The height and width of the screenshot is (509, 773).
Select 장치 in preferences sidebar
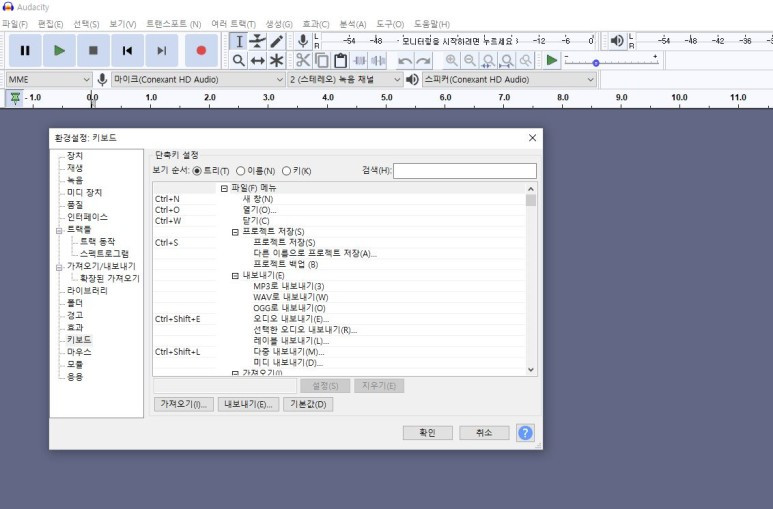coord(74,155)
